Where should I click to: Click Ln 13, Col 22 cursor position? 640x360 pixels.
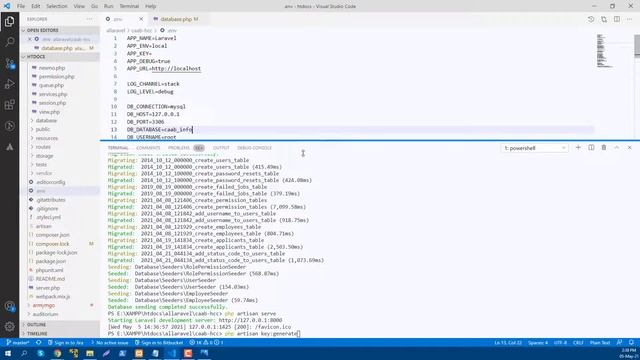point(508,342)
